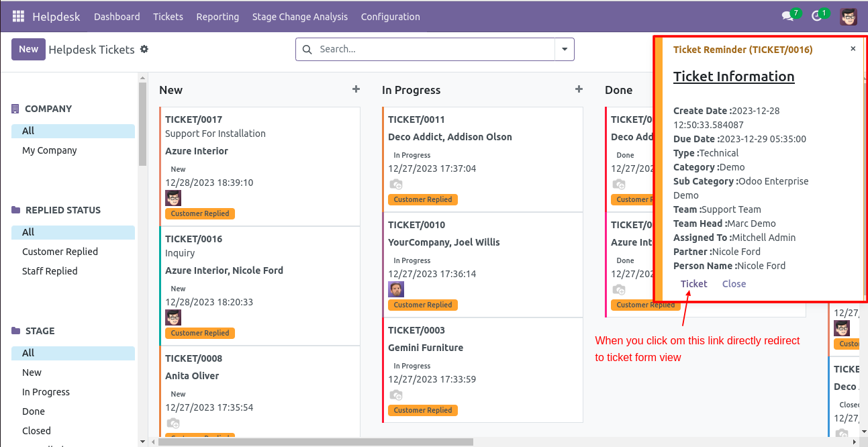This screenshot has width=868, height=447.
Task: Open the Tickets menu
Action: click(x=168, y=17)
